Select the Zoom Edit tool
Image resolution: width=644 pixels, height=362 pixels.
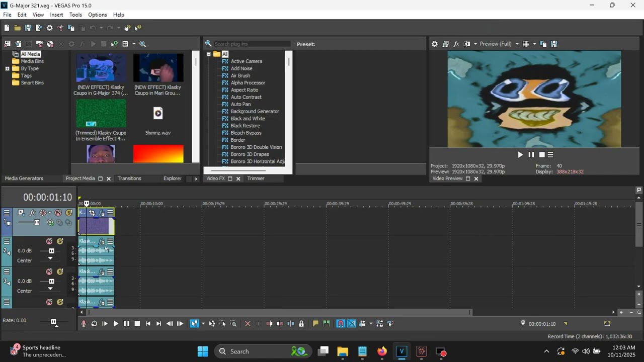233,324
